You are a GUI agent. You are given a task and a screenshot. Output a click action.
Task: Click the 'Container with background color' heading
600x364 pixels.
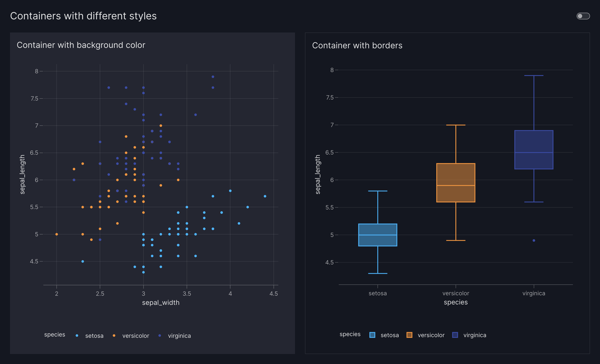81,45
